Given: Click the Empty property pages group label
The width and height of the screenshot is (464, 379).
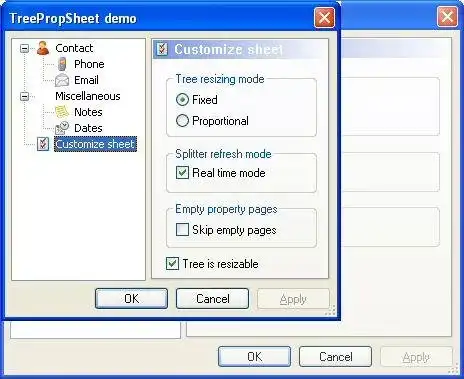Looking at the screenshot, I should [226, 209].
